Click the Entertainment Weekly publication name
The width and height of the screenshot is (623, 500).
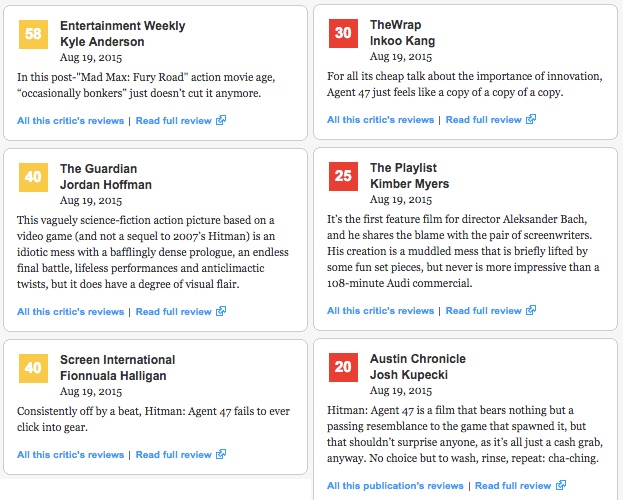click(122, 25)
